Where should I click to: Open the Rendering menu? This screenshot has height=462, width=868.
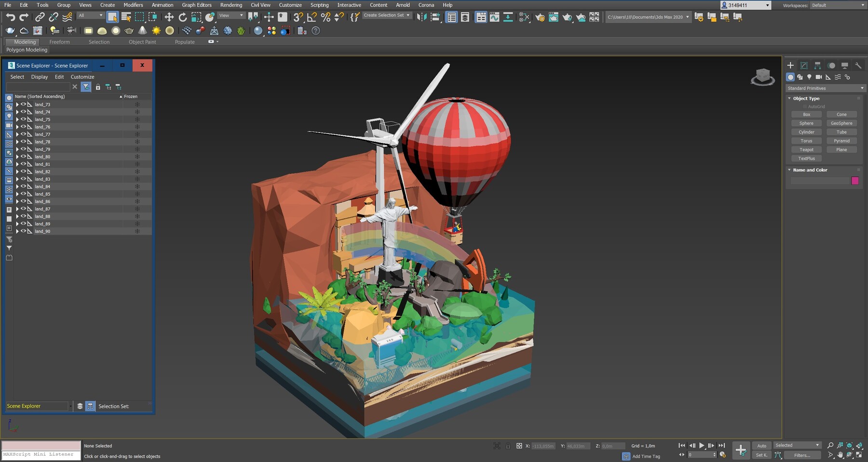231,5
